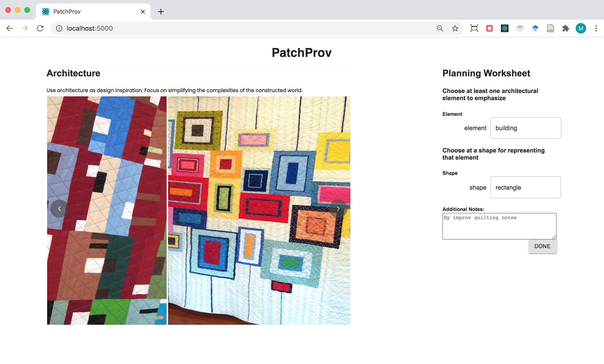Go back to the previous page
This screenshot has width=604, height=364.
(9, 28)
